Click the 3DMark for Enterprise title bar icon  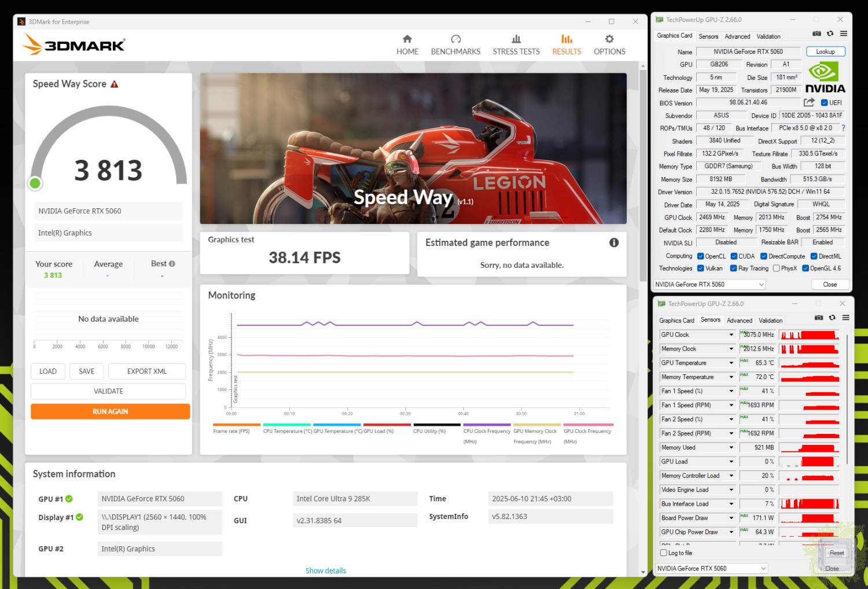21,22
